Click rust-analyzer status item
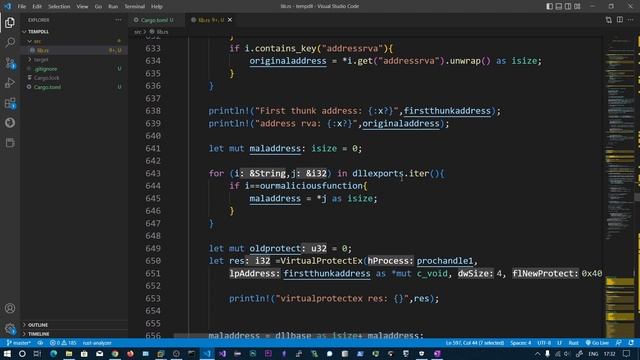640x360 pixels. pos(97,343)
